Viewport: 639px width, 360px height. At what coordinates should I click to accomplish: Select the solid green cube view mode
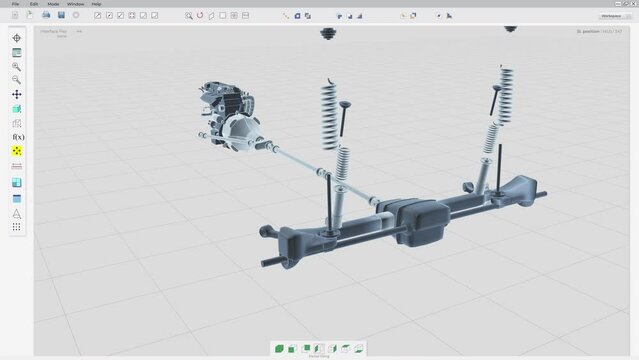[279, 349]
